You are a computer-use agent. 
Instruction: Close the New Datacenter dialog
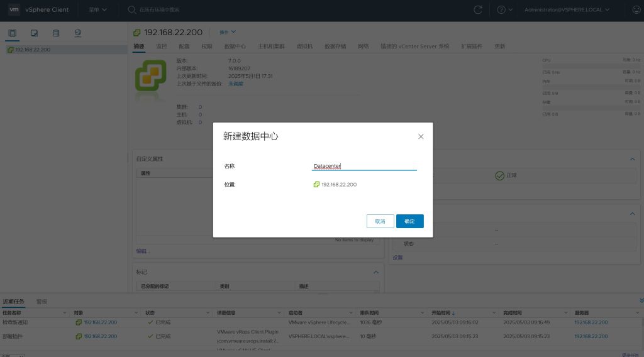(421, 136)
